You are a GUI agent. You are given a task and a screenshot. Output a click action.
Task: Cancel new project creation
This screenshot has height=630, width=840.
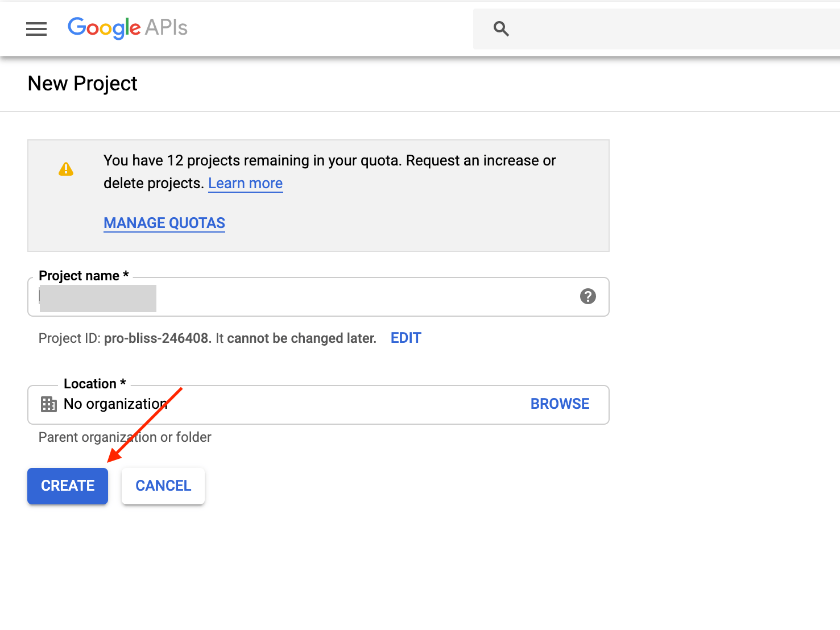tap(163, 486)
